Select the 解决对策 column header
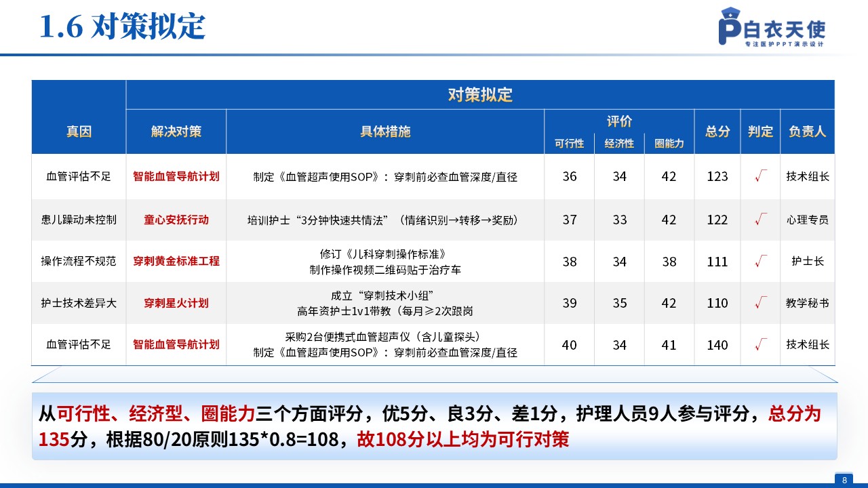Viewport: 868px width, 488px height. point(176,131)
